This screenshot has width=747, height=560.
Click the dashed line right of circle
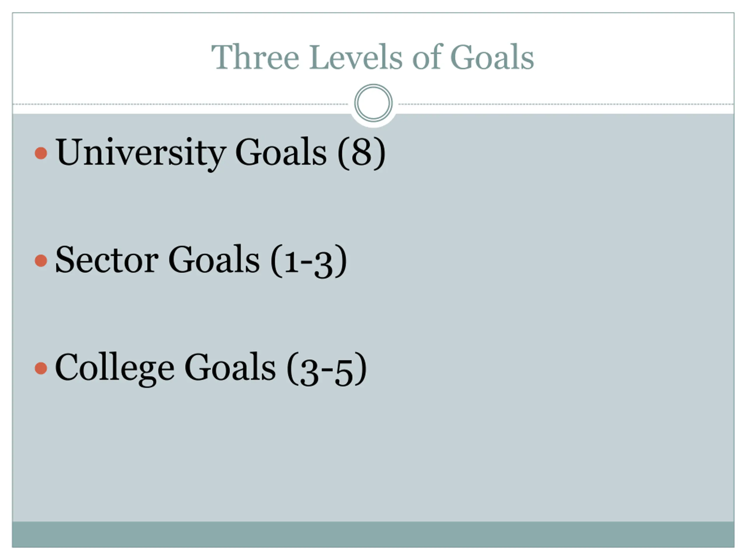[566, 104]
